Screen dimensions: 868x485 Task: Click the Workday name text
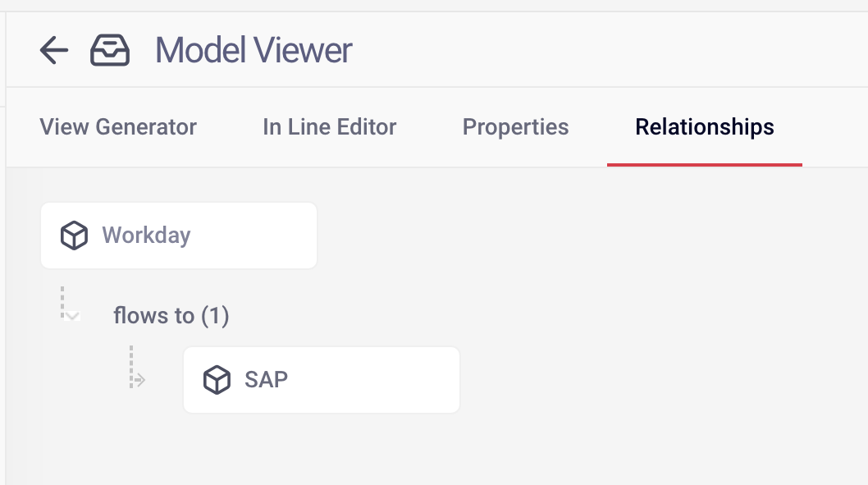tap(146, 236)
